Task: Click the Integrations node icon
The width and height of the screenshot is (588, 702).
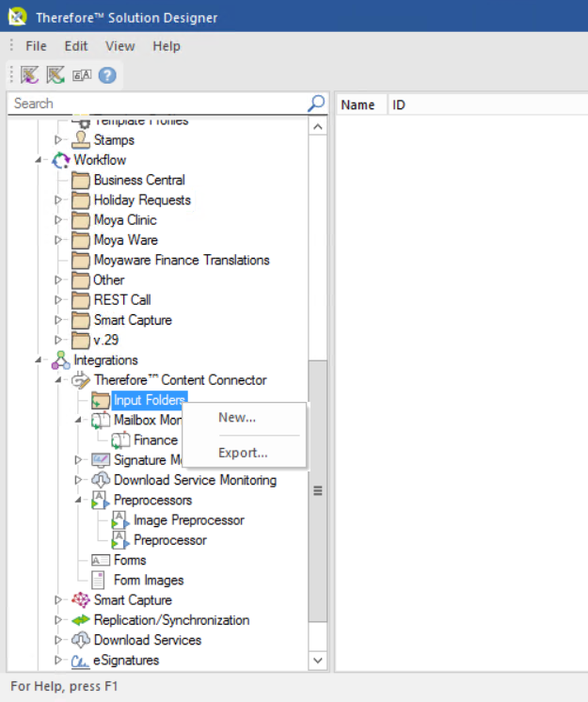Action: [61, 360]
